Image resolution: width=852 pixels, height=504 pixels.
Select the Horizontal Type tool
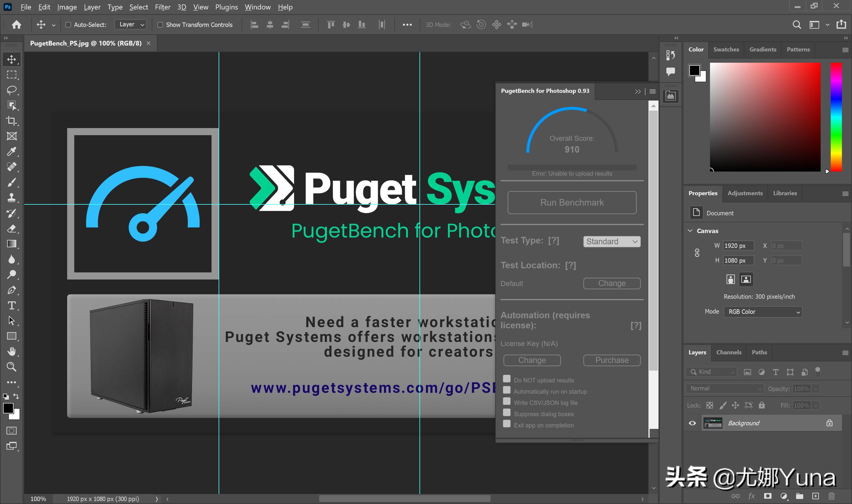pyautogui.click(x=12, y=305)
